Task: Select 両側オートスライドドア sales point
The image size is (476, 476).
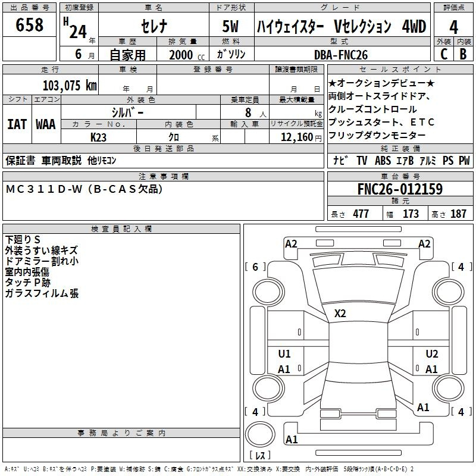Action: pyautogui.click(x=377, y=96)
